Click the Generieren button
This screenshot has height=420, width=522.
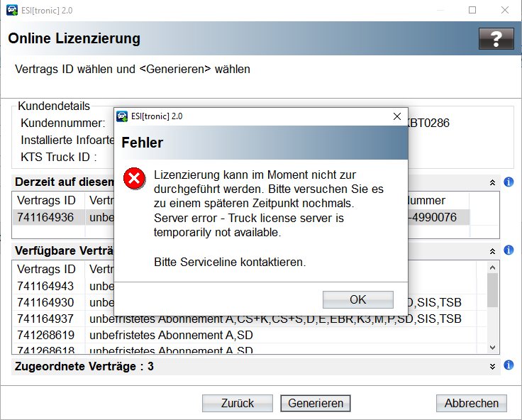[x=316, y=403]
